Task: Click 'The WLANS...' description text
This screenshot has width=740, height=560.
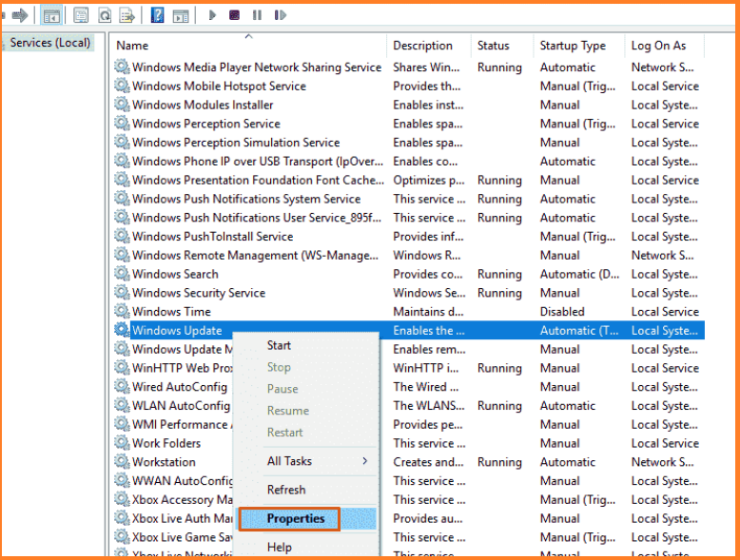Action: [x=429, y=406]
